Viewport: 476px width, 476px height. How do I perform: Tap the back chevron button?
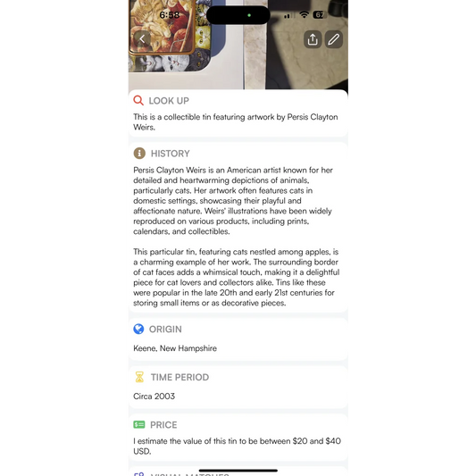coord(142,39)
